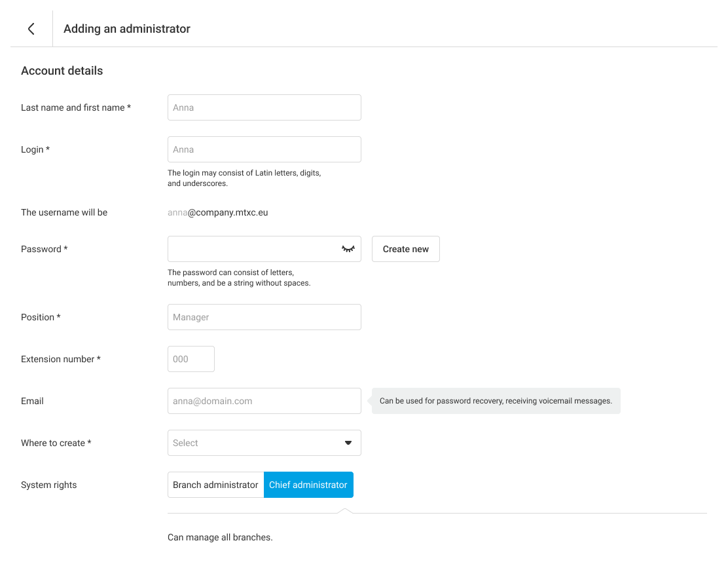Go back using the left chevron arrow
The height and width of the screenshot is (564, 728).
(31, 29)
